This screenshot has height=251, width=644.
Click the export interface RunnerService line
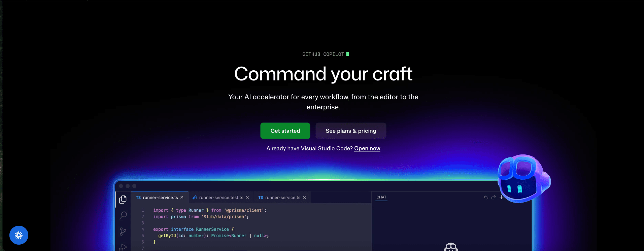[x=194, y=229]
